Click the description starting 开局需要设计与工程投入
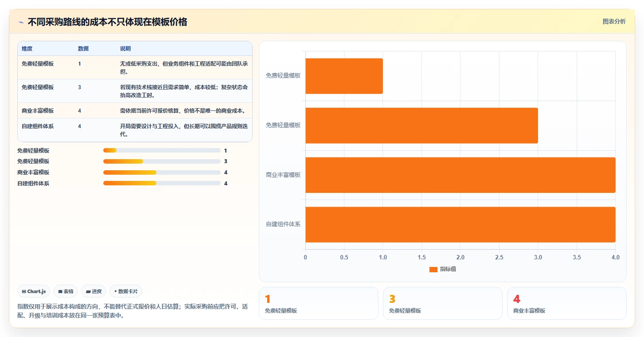 point(184,130)
